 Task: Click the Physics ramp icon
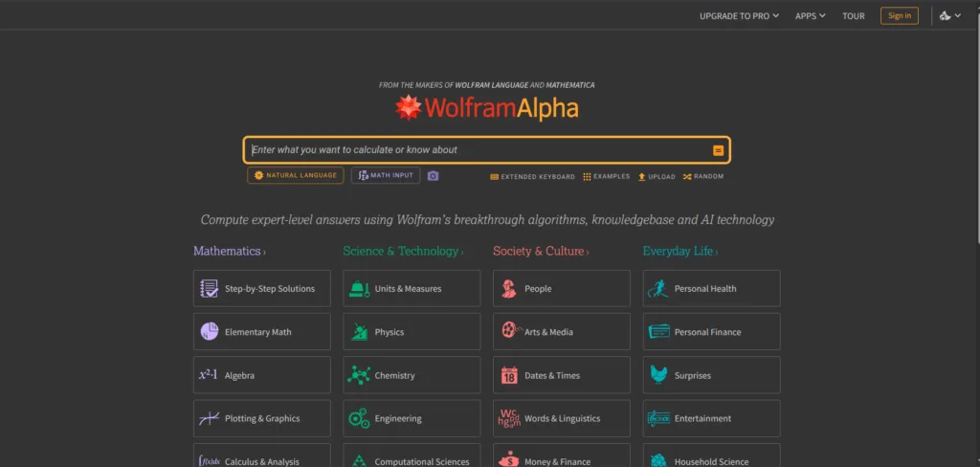pyautogui.click(x=360, y=332)
